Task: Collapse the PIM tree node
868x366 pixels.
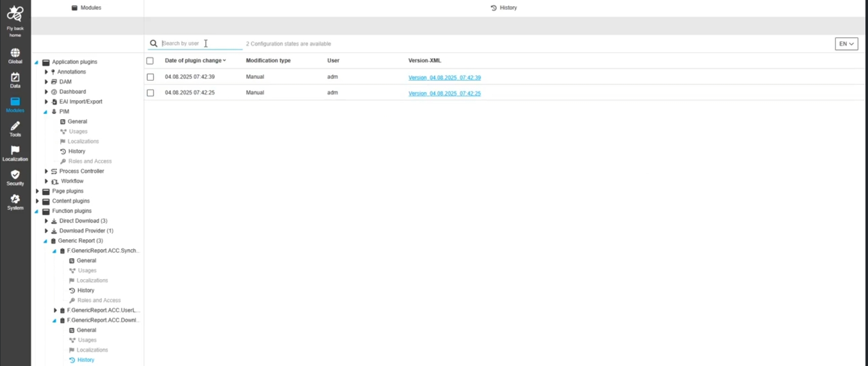Action: (45, 112)
